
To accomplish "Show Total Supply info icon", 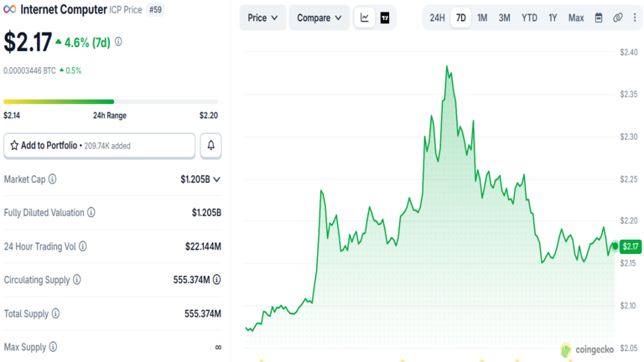I will (55, 313).
